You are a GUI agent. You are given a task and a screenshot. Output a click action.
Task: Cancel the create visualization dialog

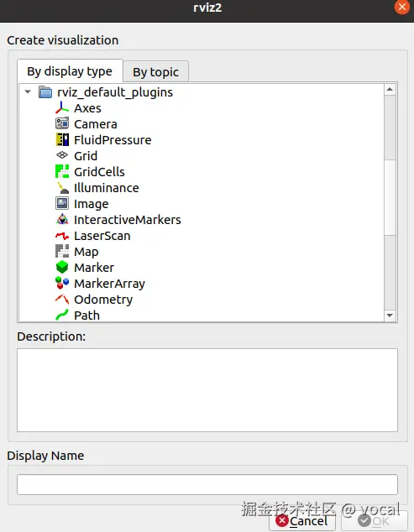pos(301,521)
